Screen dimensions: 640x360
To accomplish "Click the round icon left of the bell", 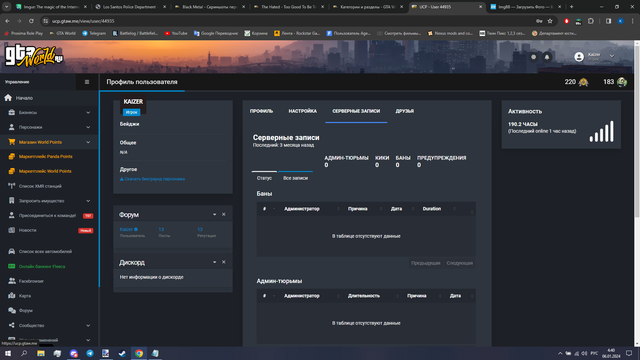I will 533,57.
